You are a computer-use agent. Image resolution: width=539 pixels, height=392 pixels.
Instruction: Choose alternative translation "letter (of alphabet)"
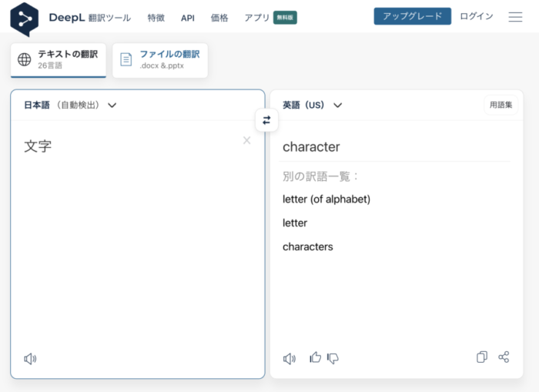[x=326, y=199]
